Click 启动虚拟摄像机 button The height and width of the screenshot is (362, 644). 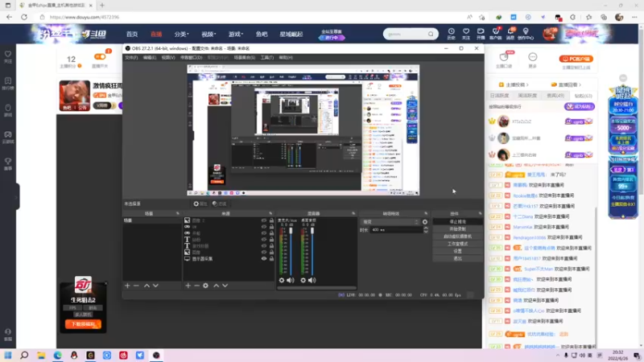[x=457, y=237]
